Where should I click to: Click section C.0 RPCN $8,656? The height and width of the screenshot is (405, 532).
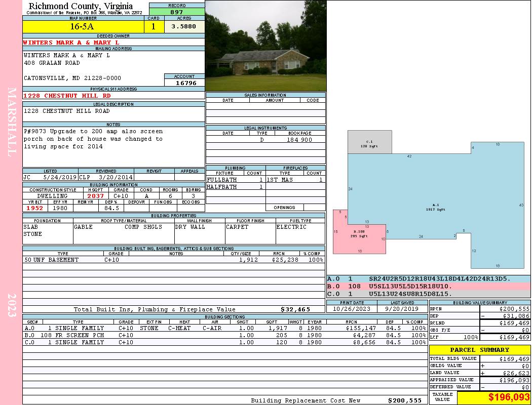coord(364,342)
